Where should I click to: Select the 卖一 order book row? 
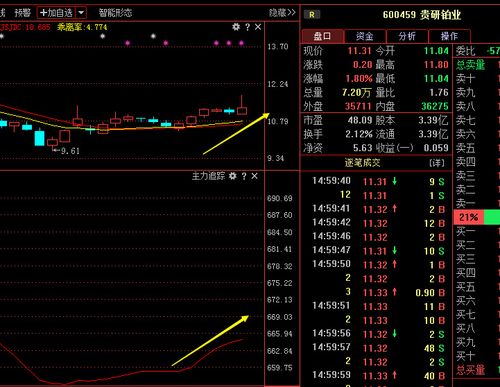pyautogui.click(x=477, y=203)
